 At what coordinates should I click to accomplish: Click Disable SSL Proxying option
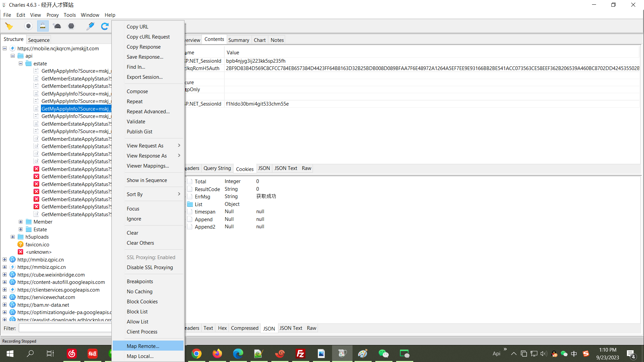coord(150,267)
